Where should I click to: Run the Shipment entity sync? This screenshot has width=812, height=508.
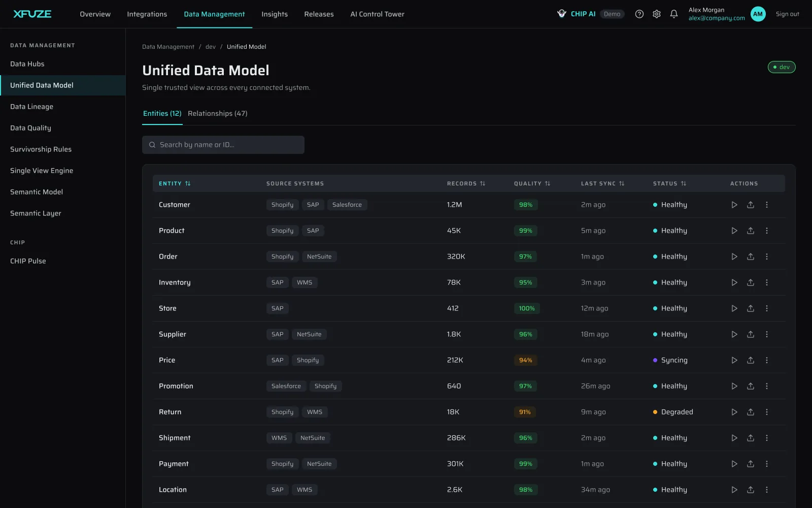(x=734, y=438)
